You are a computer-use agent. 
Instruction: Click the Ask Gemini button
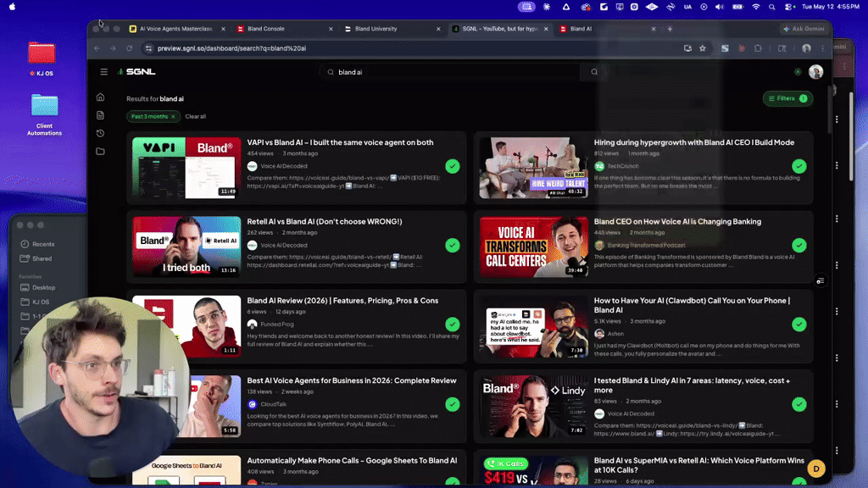point(804,29)
